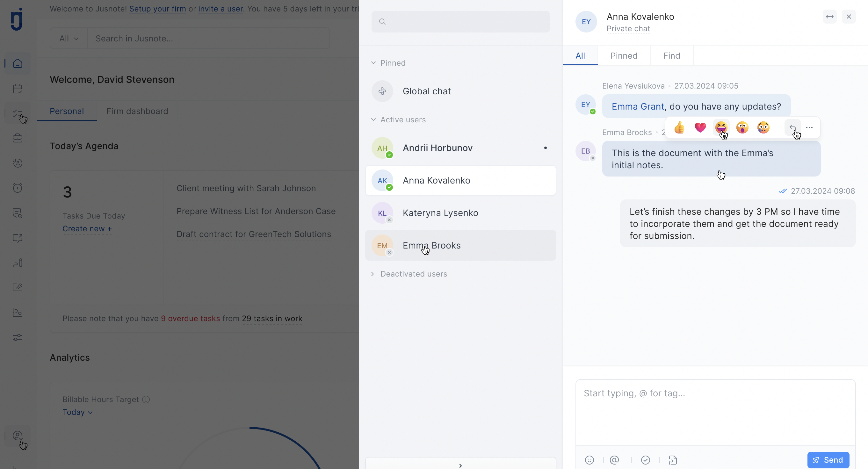Click the timer icon in sidebar
The image size is (868, 469).
pyautogui.click(x=17, y=188)
